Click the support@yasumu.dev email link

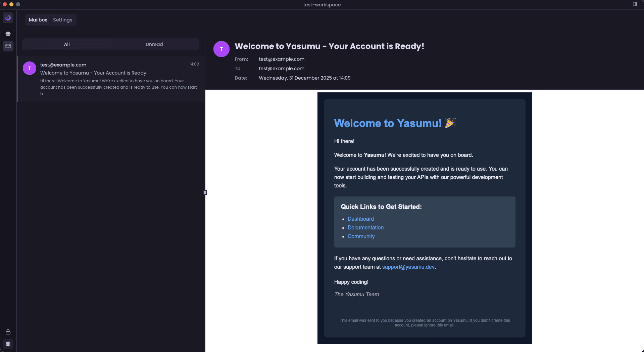click(408, 267)
